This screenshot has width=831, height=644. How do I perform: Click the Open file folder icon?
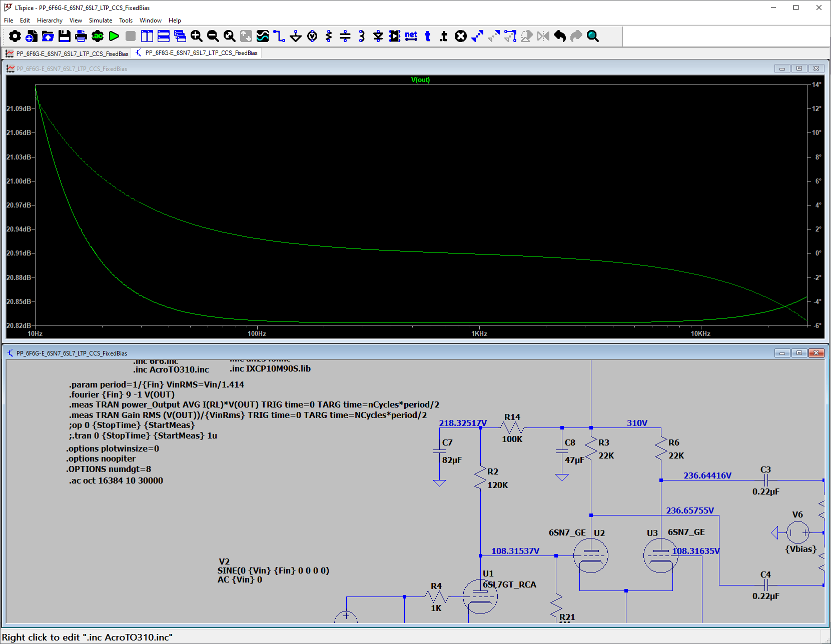48,36
